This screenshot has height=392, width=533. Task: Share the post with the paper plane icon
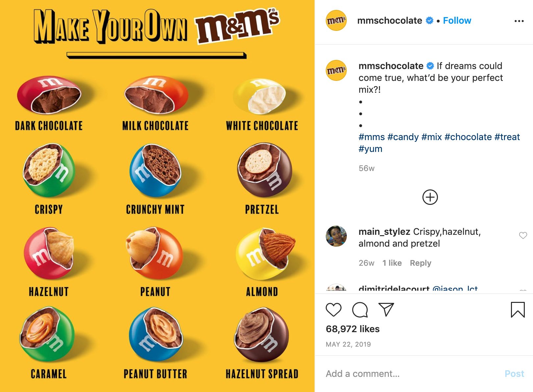pos(386,309)
